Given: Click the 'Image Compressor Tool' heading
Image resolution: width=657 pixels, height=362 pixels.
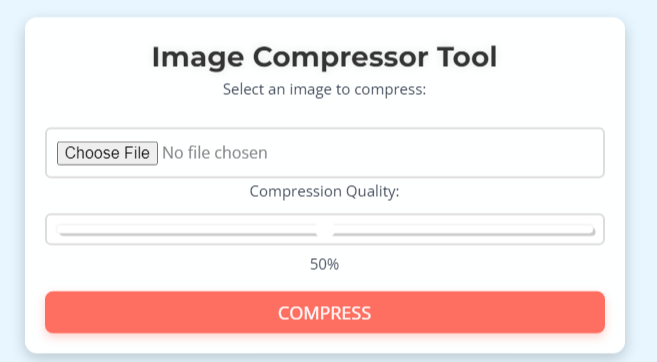Looking at the screenshot, I should coord(324,57).
